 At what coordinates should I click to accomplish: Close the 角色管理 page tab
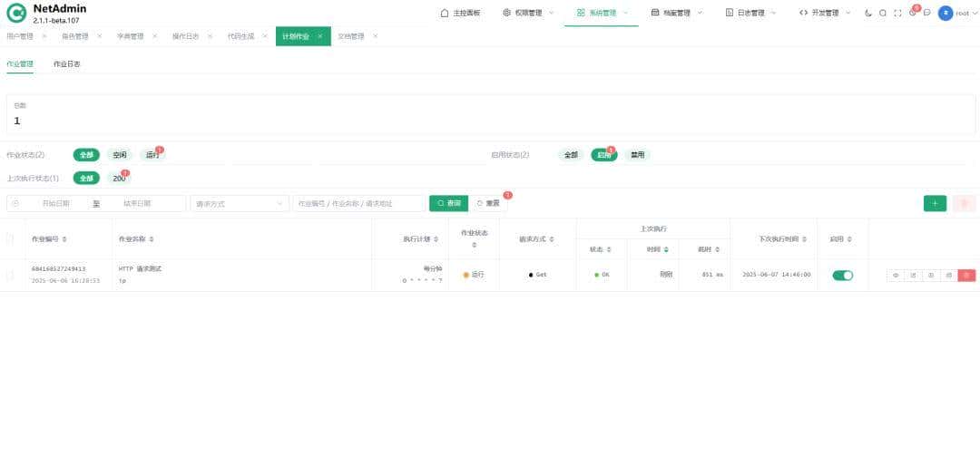100,36
